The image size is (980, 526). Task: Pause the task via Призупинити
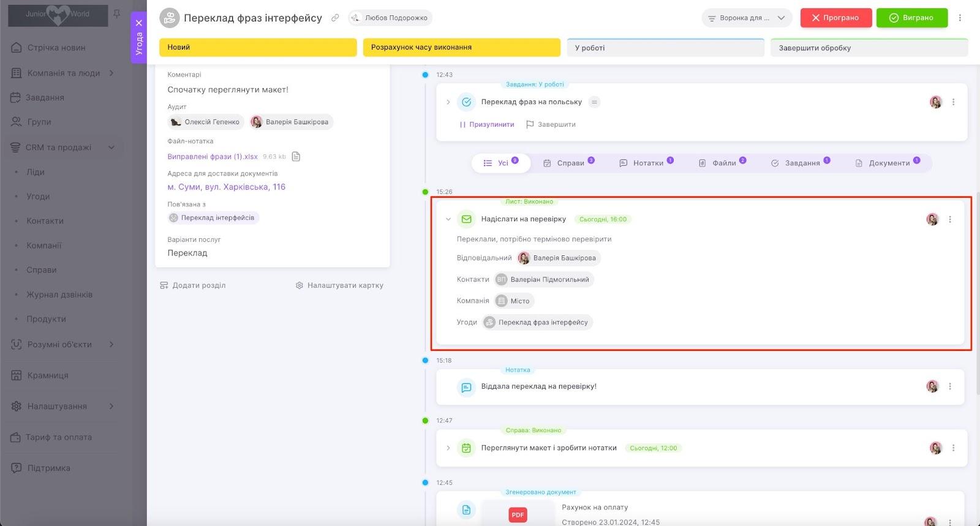(487, 124)
